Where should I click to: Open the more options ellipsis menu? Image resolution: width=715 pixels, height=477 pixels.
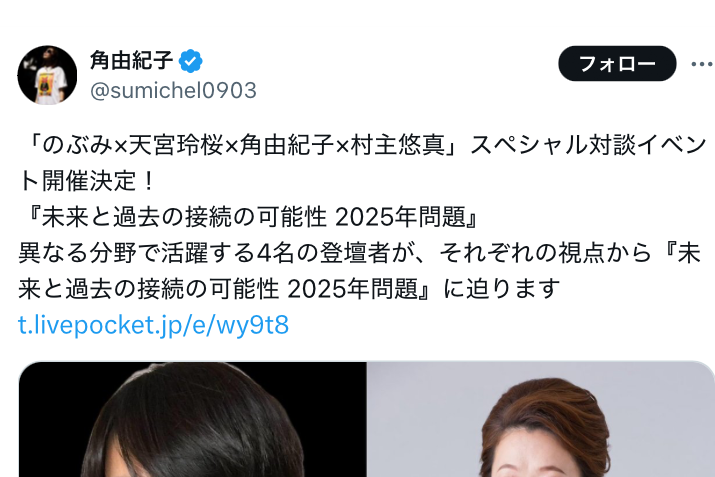click(702, 64)
